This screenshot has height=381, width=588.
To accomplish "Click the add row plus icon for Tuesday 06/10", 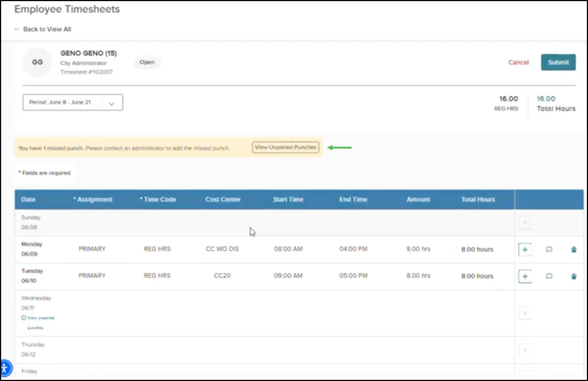I will pyautogui.click(x=525, y=276).
